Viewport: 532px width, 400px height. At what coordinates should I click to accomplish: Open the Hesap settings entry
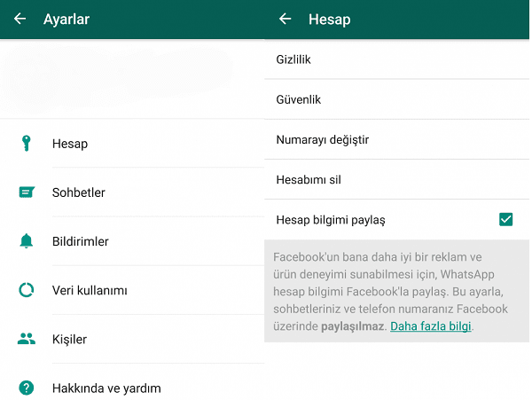point(132,143)
